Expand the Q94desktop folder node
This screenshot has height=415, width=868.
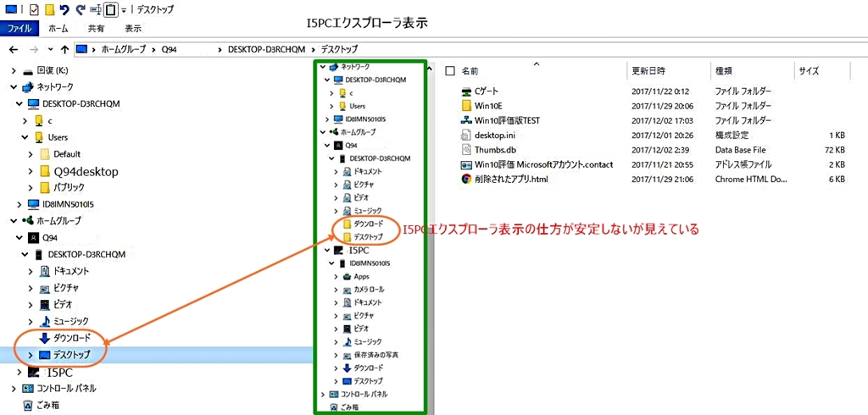(x=31, y=171)
